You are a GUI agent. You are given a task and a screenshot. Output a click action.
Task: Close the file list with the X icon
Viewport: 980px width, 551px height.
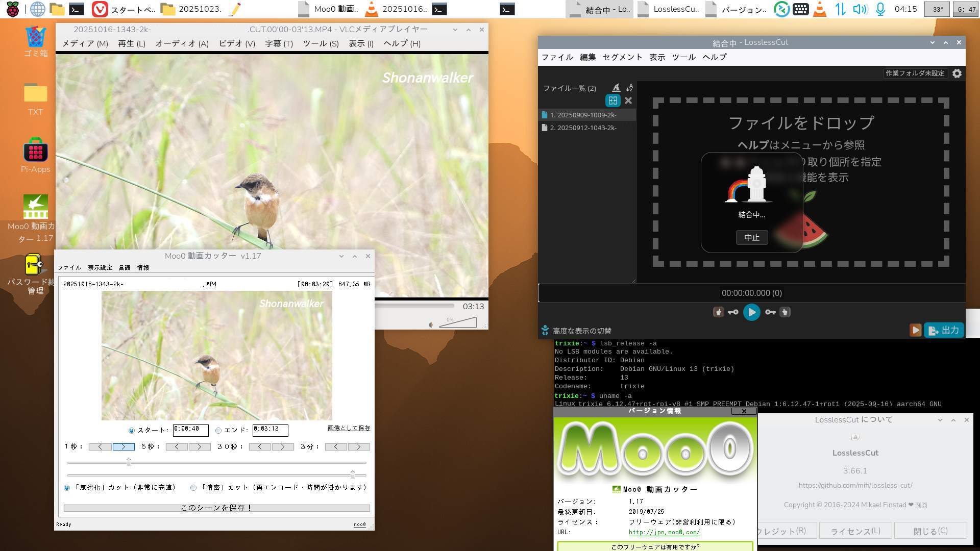point(628,101)
